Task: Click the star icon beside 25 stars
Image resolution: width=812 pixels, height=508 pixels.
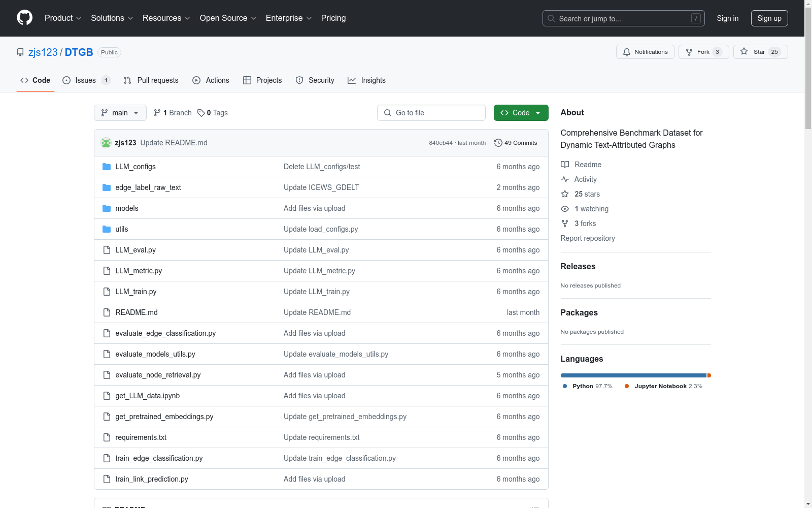Action: (x=565, y=194)
